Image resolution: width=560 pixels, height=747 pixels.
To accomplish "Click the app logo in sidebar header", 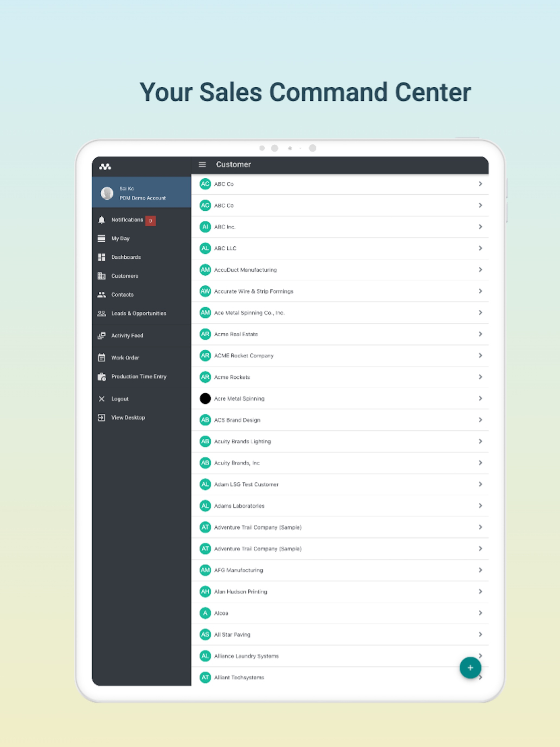I will pyautogui.click(x=105, y=166).
